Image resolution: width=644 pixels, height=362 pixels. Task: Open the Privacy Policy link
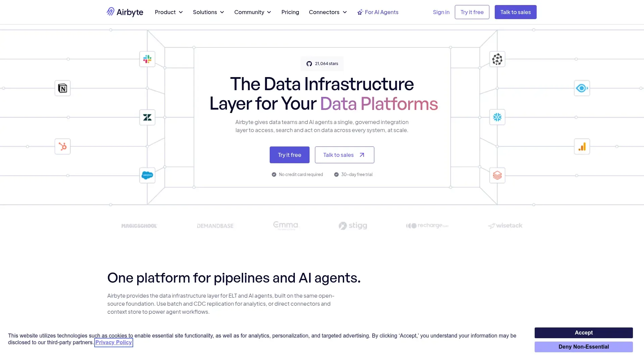113,342
